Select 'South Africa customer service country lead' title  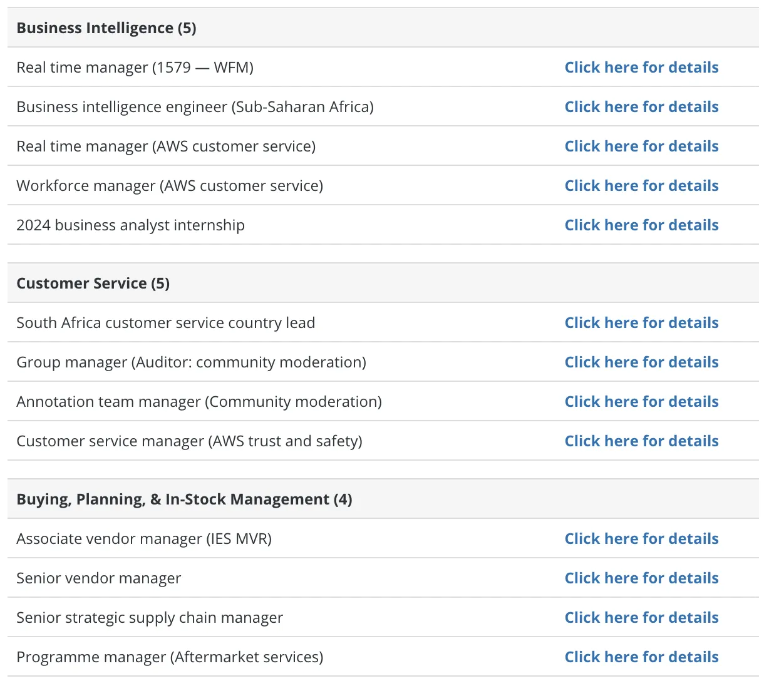166,323
